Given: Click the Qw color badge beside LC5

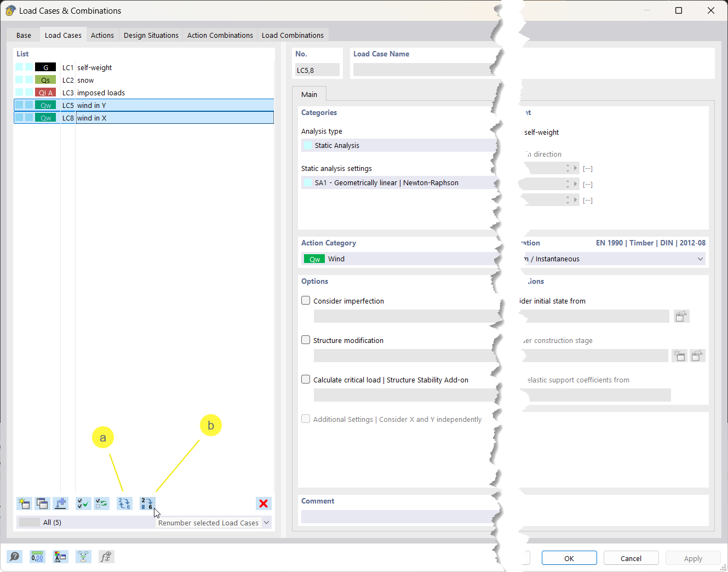Looking at the screenshot, I should tap(45, 105).
